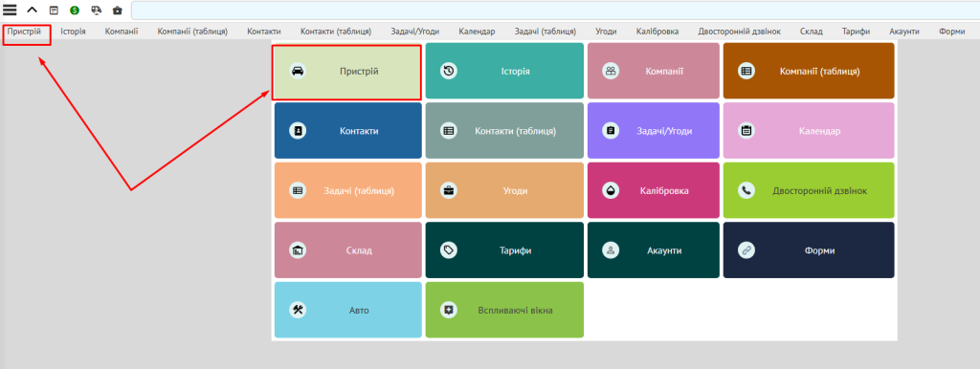Click Двосторонній дзвінок in the menu bar

tap(740, 32)
